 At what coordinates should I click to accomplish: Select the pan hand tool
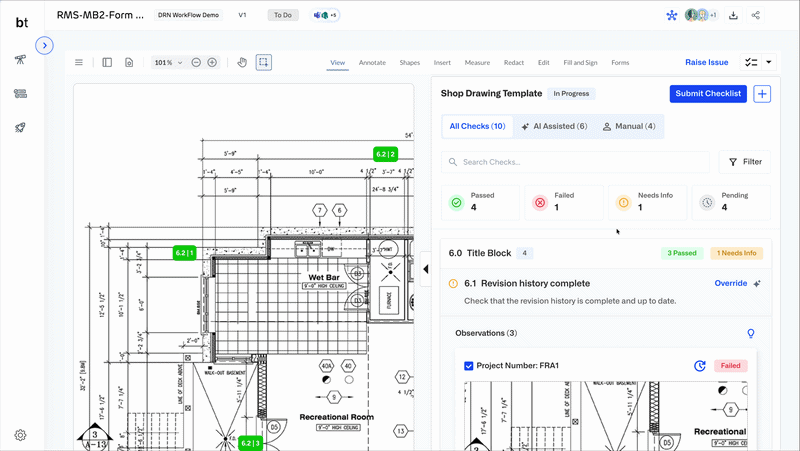(242, 62)
